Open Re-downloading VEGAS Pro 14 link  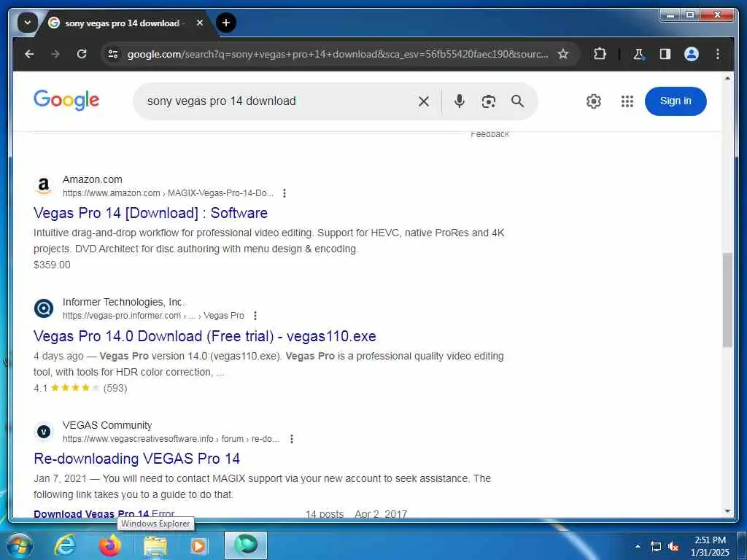click(x=136, y=459)
